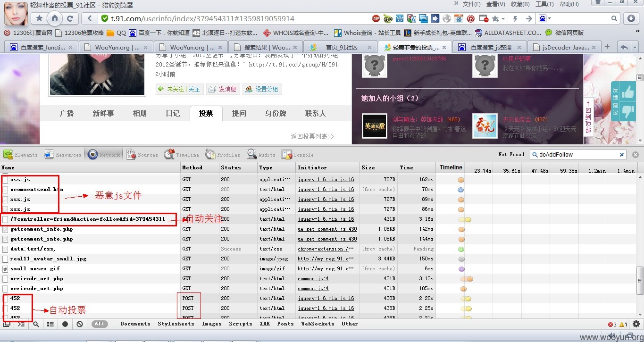
Task: Switch to the Sources panel
Action: 142,155
